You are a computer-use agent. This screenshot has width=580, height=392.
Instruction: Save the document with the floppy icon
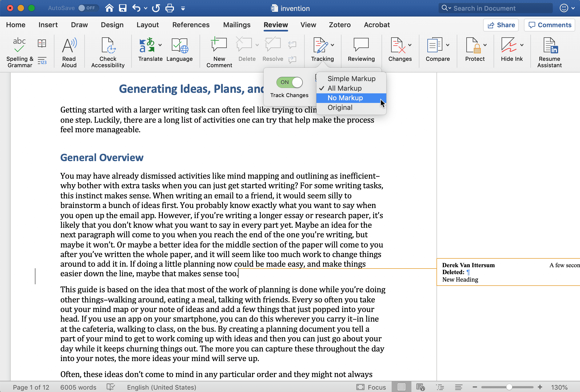[x=122, y=8]
